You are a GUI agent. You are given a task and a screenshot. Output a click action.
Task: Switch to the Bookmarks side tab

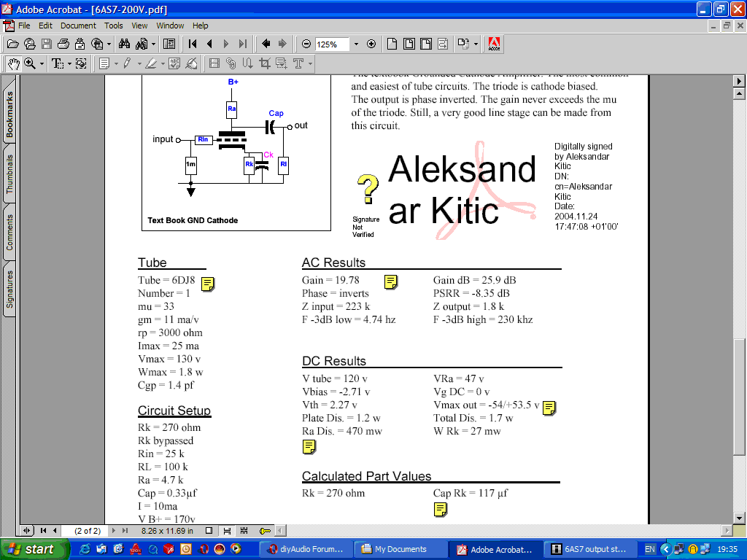9,114
